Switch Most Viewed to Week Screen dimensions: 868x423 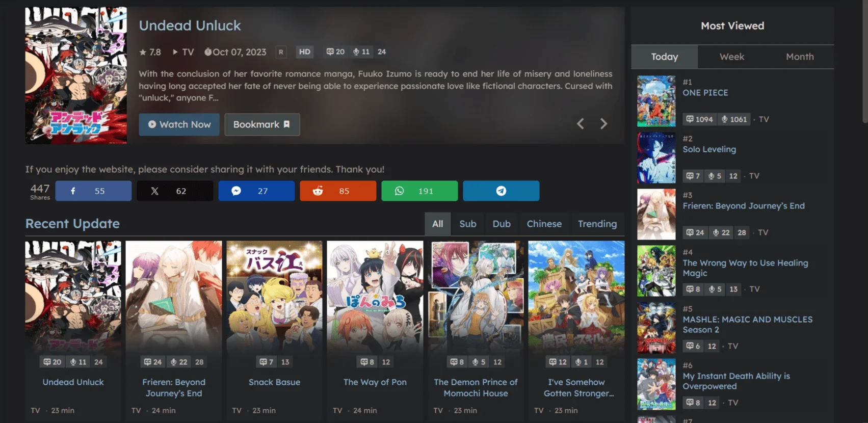[x=732, y=57]
